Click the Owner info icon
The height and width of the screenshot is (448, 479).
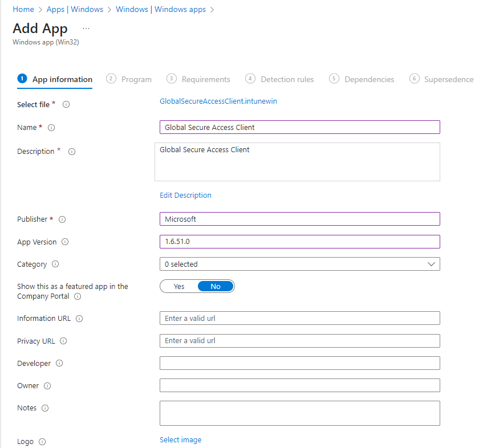pos(47,386)
